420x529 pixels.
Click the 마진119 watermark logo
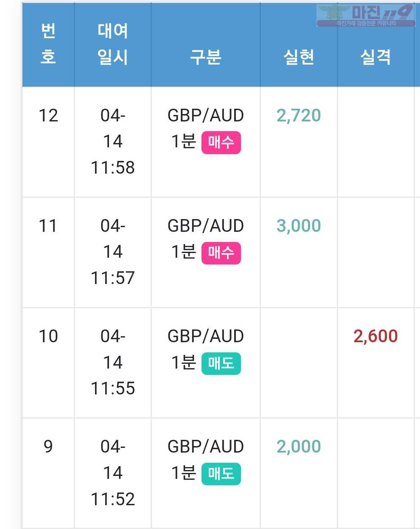click(366, 16)
